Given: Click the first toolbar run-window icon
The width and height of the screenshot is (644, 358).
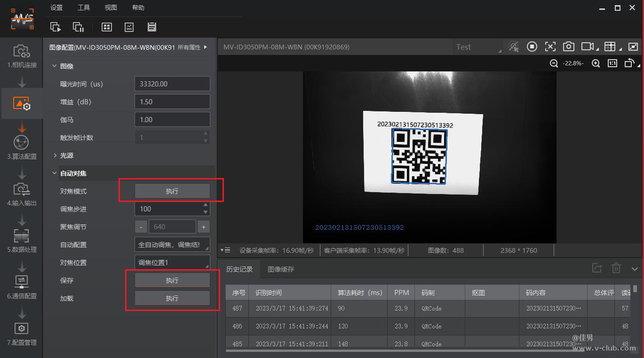Looking at the screenshot, I should tap(56, 27).
